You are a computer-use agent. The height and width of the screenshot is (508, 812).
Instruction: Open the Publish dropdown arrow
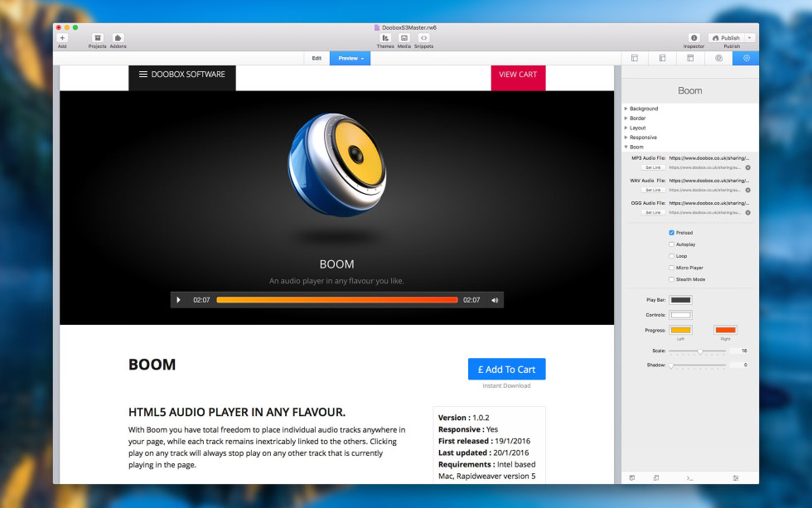coord(749,38)
